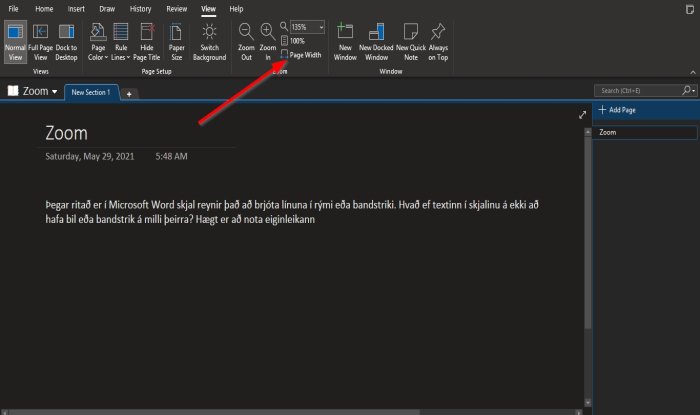
Task: Click the Icelandic paragraph text in note
Action: 292,212
